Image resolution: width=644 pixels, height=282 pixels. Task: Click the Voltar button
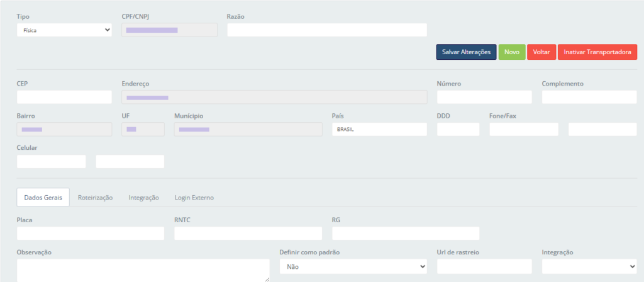click(541, 52)
